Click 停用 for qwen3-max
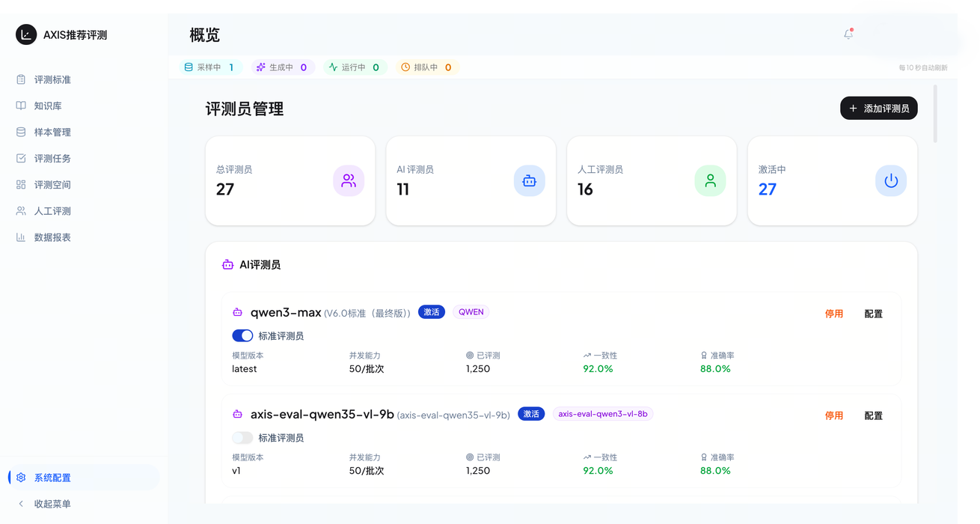The image size is (980, 524). click(834, 314)
